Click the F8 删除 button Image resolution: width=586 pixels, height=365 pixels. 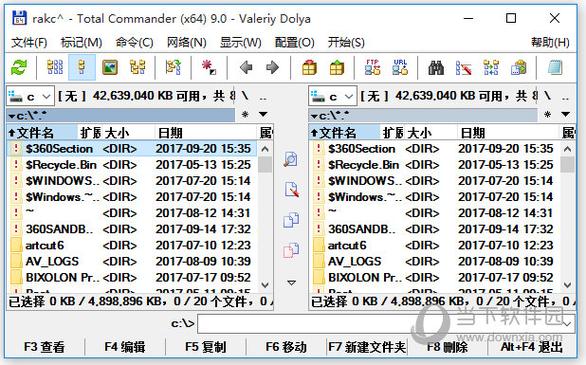pyautogui.click(x=447, y=347)
